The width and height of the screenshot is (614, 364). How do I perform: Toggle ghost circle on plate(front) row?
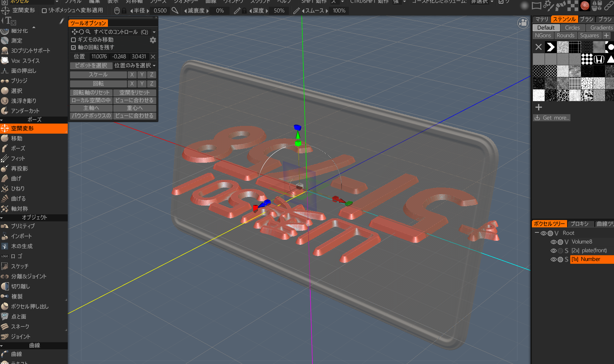point(560,250)
